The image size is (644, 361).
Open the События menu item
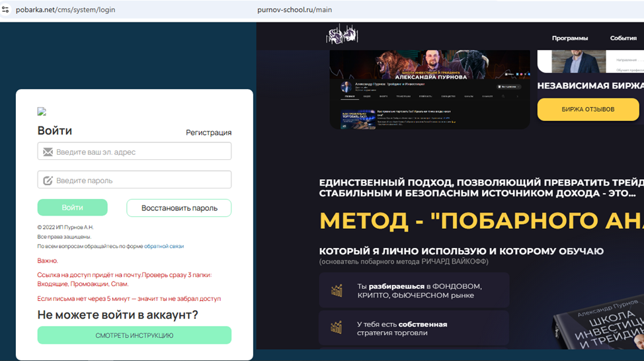click(x=623, y=38)
